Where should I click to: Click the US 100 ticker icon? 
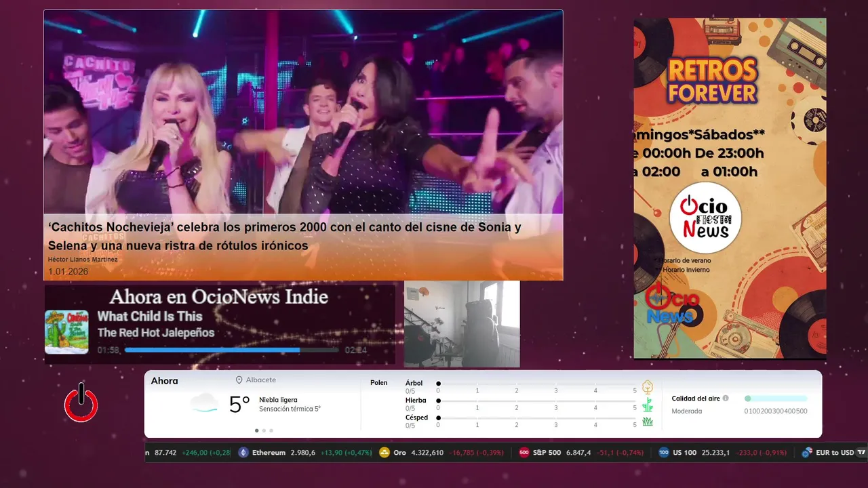[x=664, y=453]
